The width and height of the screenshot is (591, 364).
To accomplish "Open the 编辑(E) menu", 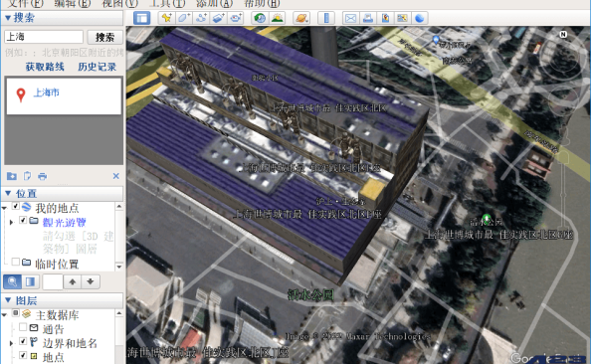I will pos(73,4).
